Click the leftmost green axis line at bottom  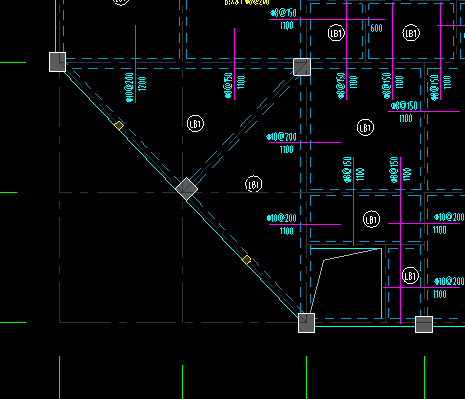[x=60, y=377]
